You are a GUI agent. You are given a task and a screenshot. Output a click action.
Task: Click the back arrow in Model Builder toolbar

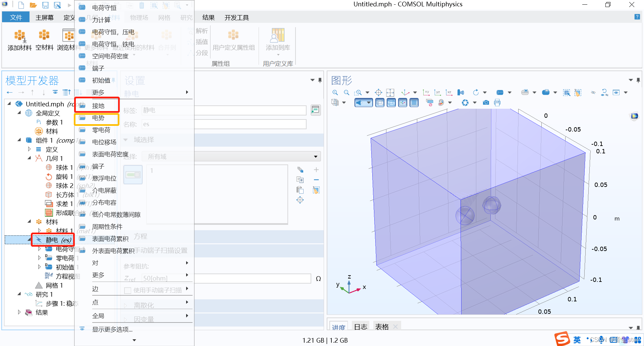(x=9, y=92)
